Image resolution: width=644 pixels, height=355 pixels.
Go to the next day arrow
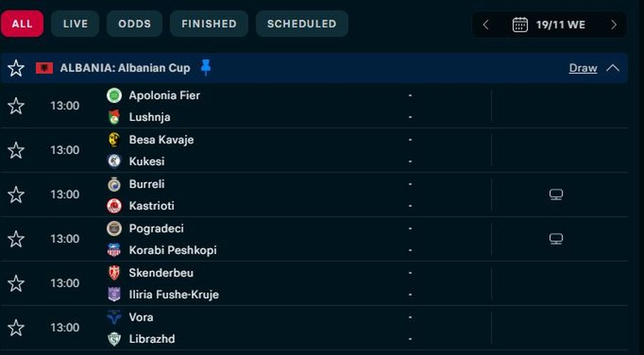pyautogui.click(x=613, y=24)
